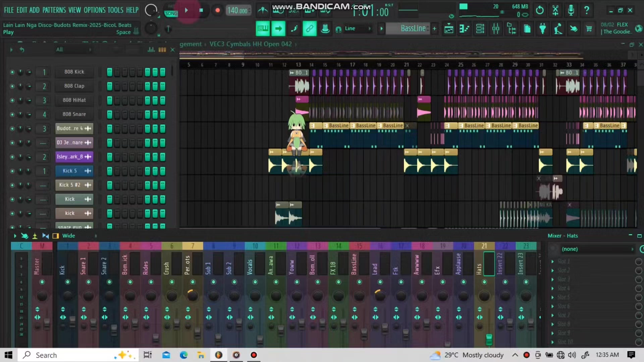Viewport: 644px width, 362px height.
Task: Toggle step editing icon
Action: pyautogui.click(x=294, y=29)
